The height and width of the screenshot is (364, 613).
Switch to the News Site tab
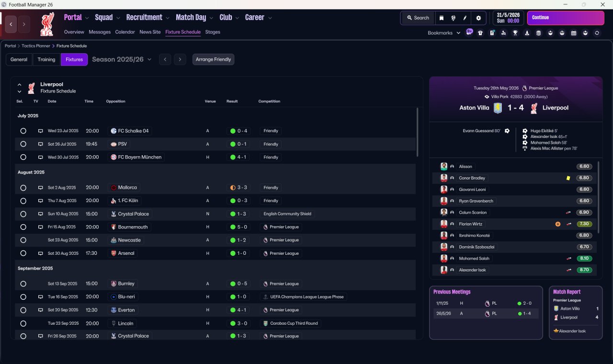(x=150, y=32)
